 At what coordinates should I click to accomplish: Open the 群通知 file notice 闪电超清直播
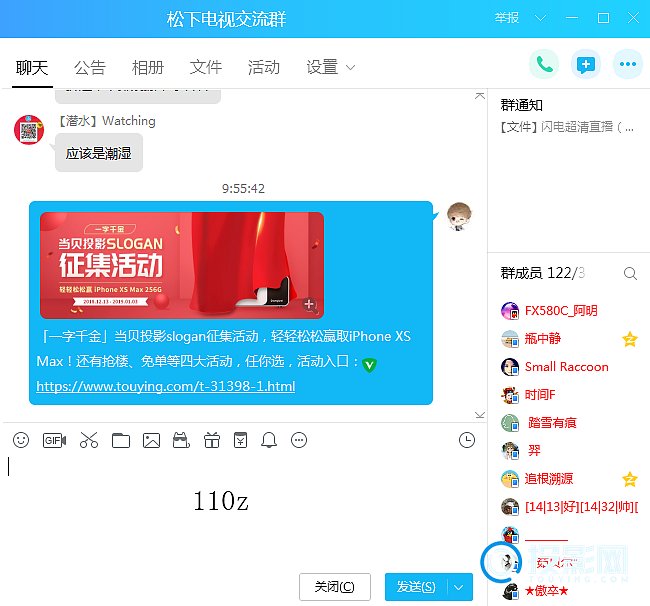point(567,127)
